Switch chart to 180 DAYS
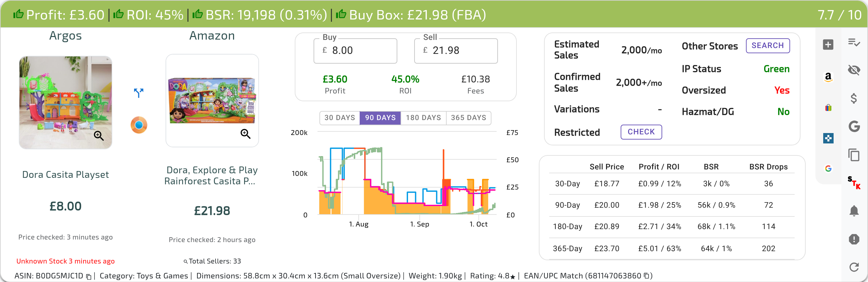 click(x=423, y=118)
